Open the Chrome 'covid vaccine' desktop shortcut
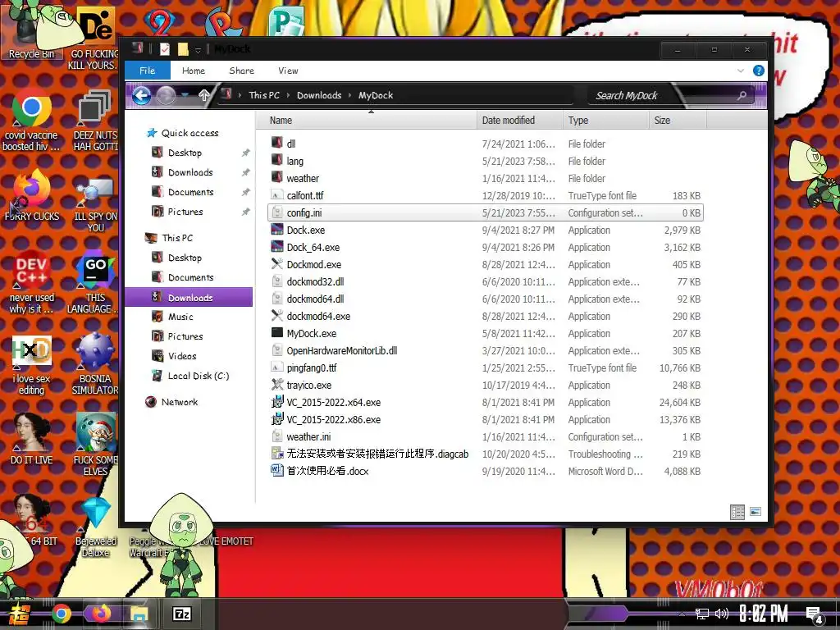 31,121
